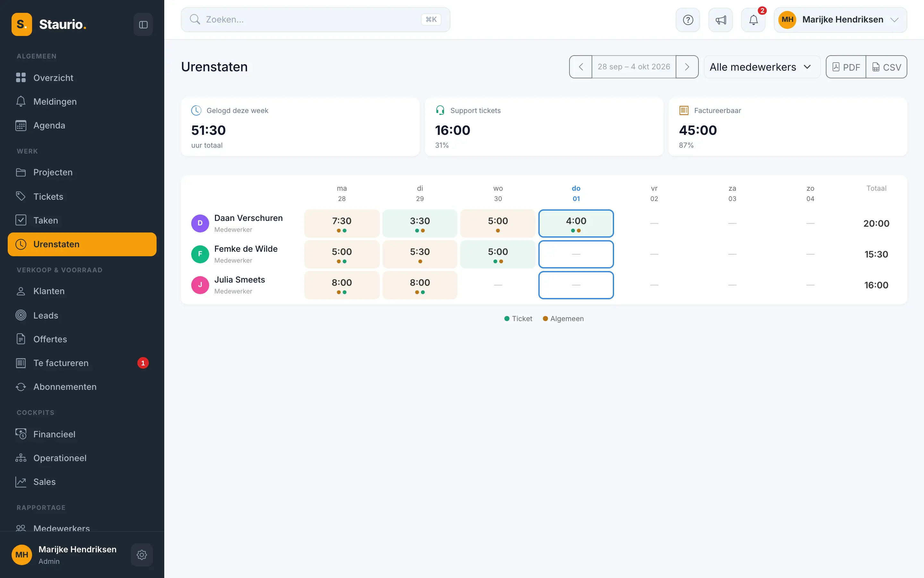This screenshot has width=924, height=578.
Task: Open Femke de Wilde's Tuesday 5:30 entry
Action: pos(420,254)
